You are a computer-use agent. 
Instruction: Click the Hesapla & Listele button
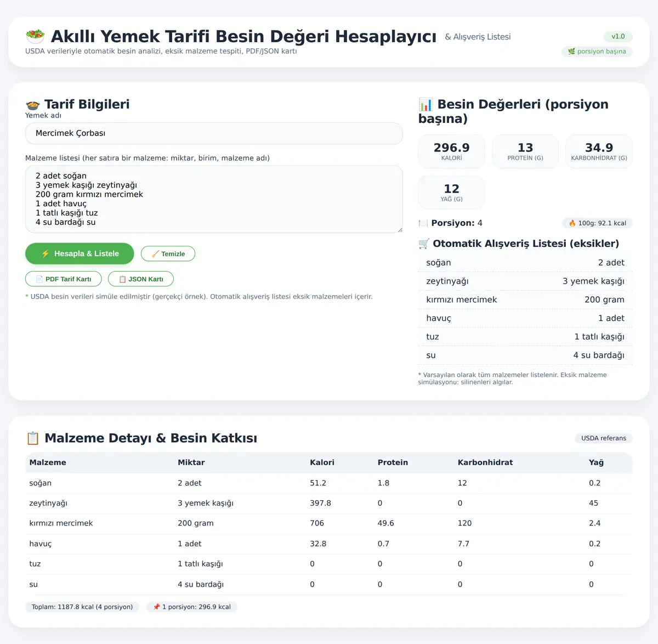point(80,253)
